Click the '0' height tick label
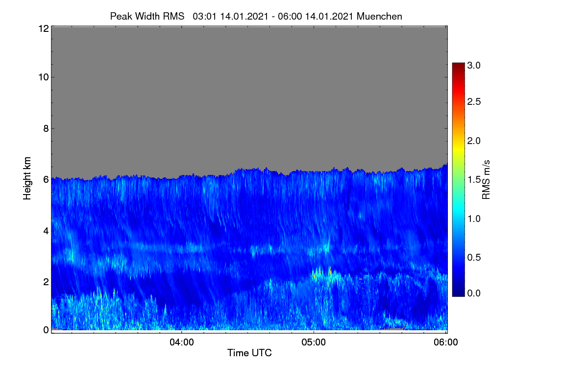Screen dimensions: 588x392 coord(46,330)
